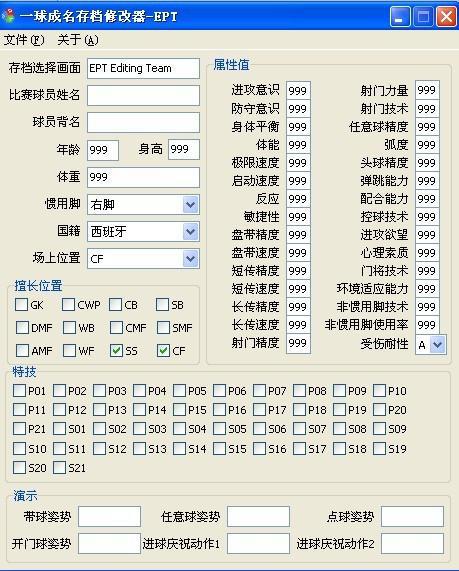Click the 点球姿势 input field

pyautogui.click(x=413, y=516)
